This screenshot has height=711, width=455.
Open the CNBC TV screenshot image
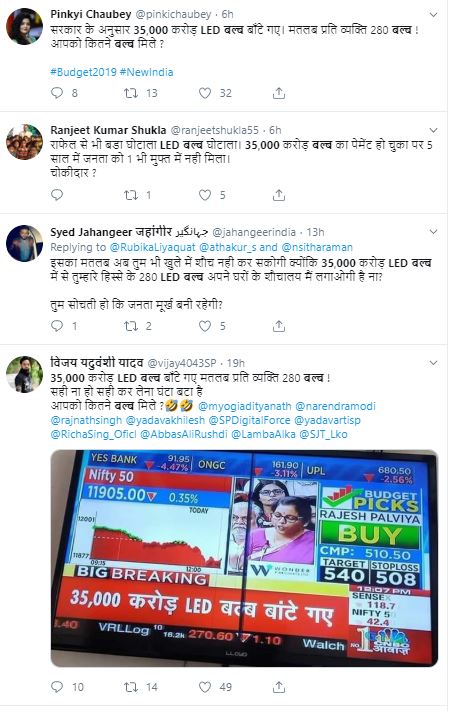click(244, 558)
